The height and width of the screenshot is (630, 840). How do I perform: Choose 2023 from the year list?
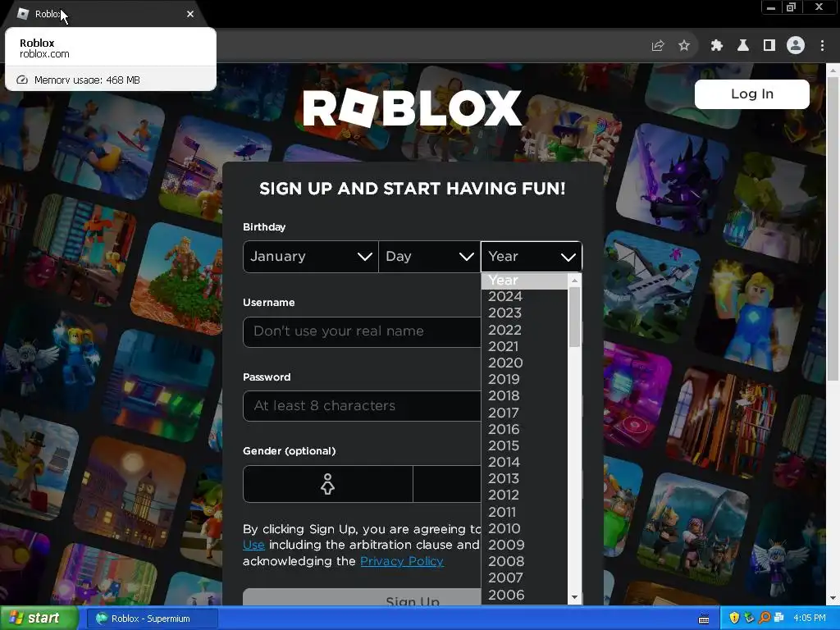click(524, 313)
